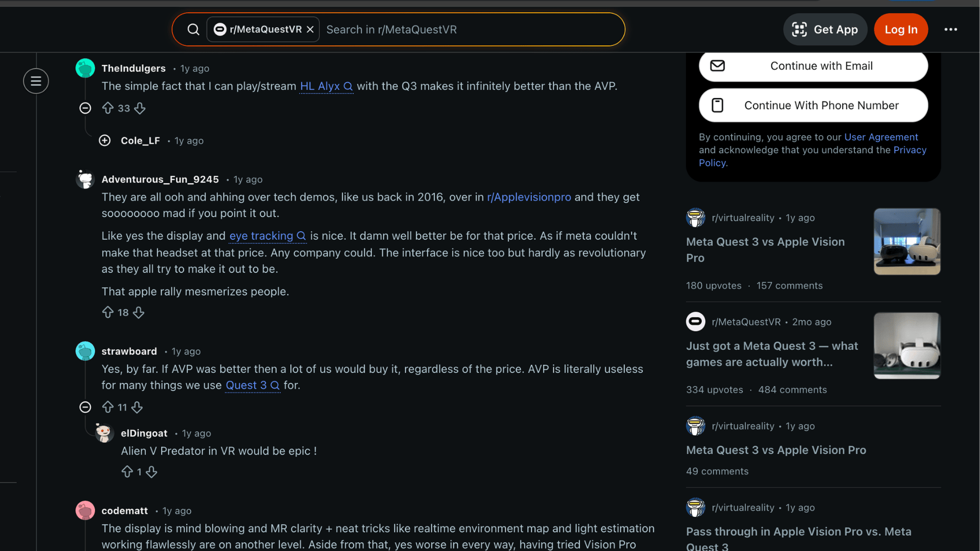Upvote TheIndulgers' comment
Viewport: 980px width, 551px height.
coord(108,108)
